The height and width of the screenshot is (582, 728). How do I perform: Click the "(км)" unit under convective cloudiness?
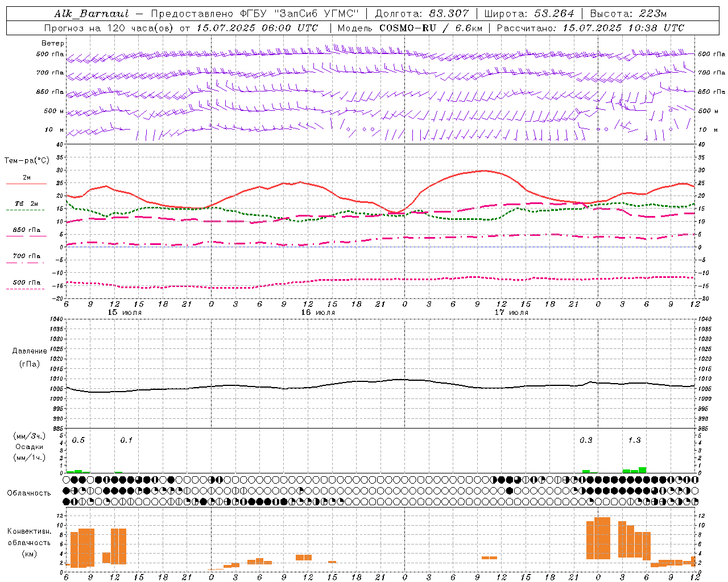(30, 554)
